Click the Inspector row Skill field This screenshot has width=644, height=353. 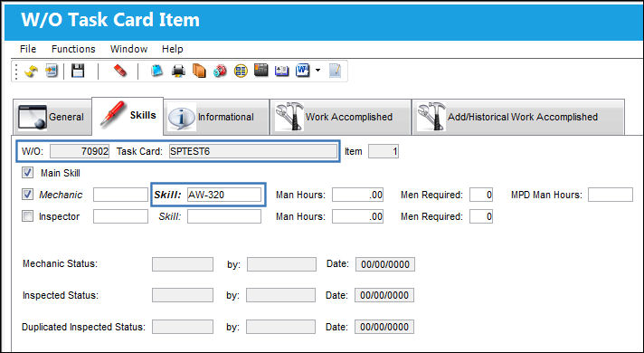(224, 216)
